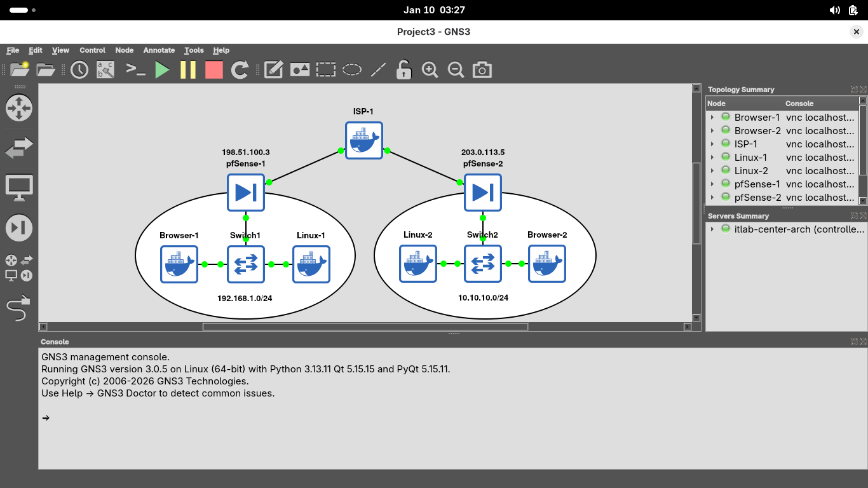Expand the itlab-center-arch server entry
Screen dimensions: 868x488
point(712,229)
